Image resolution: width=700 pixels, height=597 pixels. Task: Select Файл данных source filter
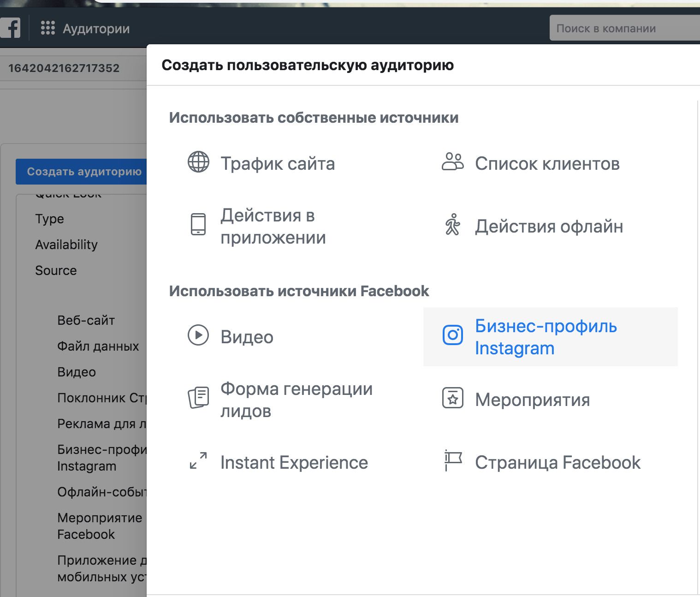(x=98, y=346)
